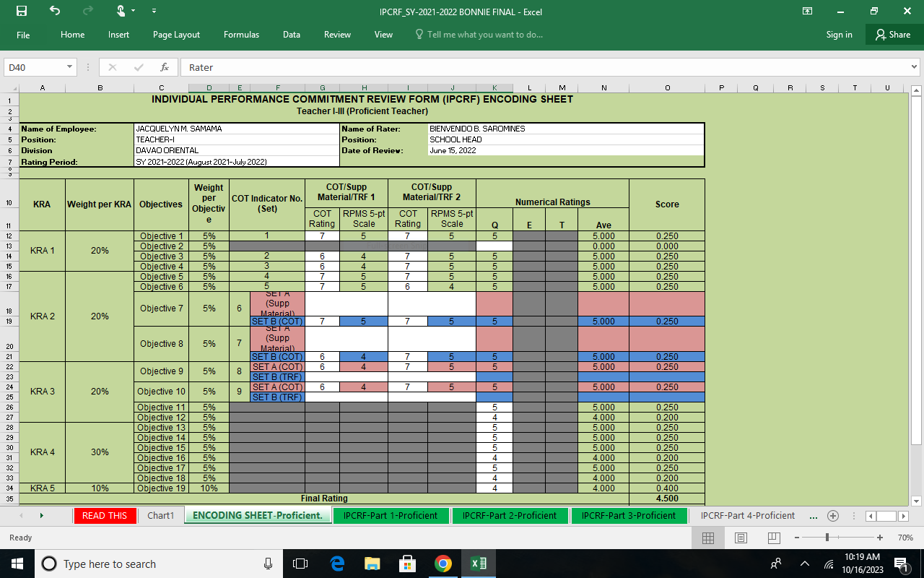The image size is (924, 578).
Task: Open the Chart1 sheet tab
Action: pos(160,515)
